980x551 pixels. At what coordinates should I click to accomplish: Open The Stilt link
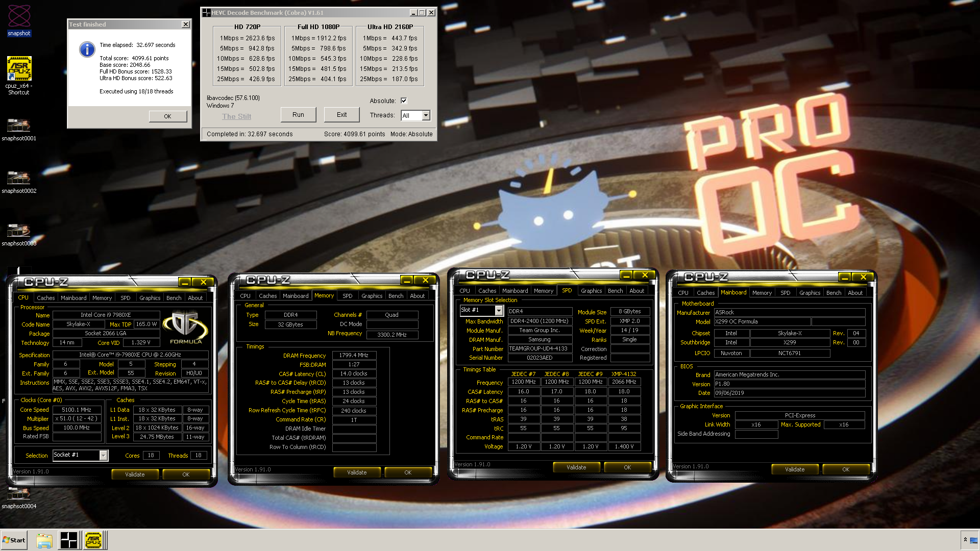pyautogui.click(x=236, y=116)
